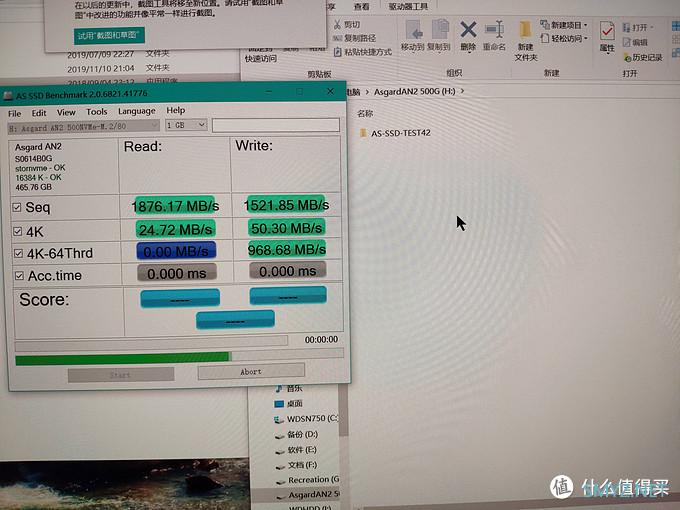Switch to View (查看) ribbon tab in Explorer
Screen dimensions: 680x510
point(361,6)
